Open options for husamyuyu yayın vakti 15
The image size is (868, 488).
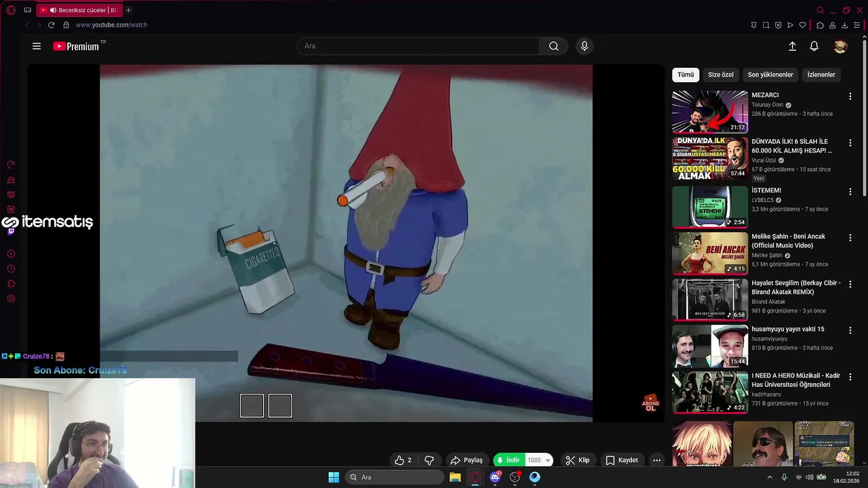point(850,330)
